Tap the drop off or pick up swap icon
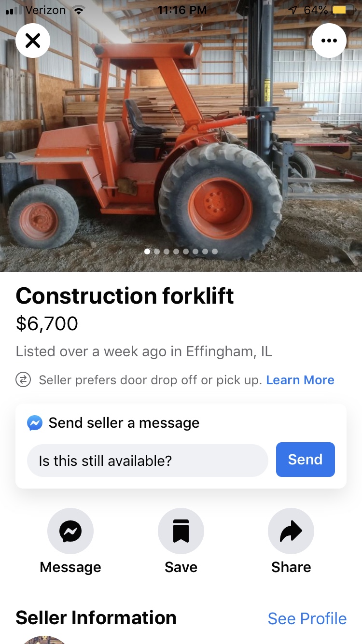Image resolution: width=362 pixels, height=644 pixels. pyautogui.click(x=23, y=380)
